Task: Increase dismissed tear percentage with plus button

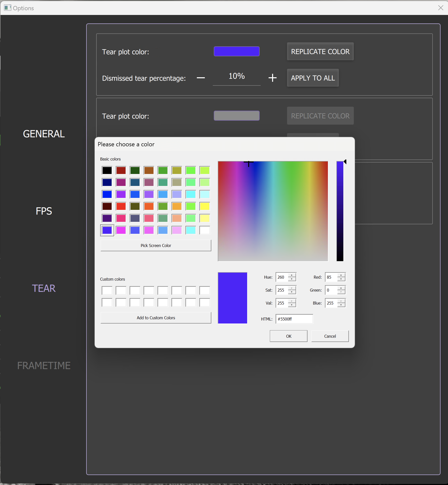Action: pyautogui.click(x=273, y=78)
